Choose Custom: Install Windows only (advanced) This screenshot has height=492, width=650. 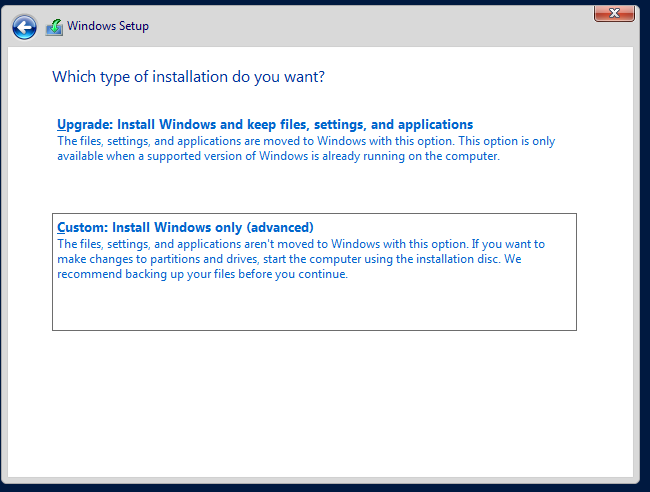point(185,227)
